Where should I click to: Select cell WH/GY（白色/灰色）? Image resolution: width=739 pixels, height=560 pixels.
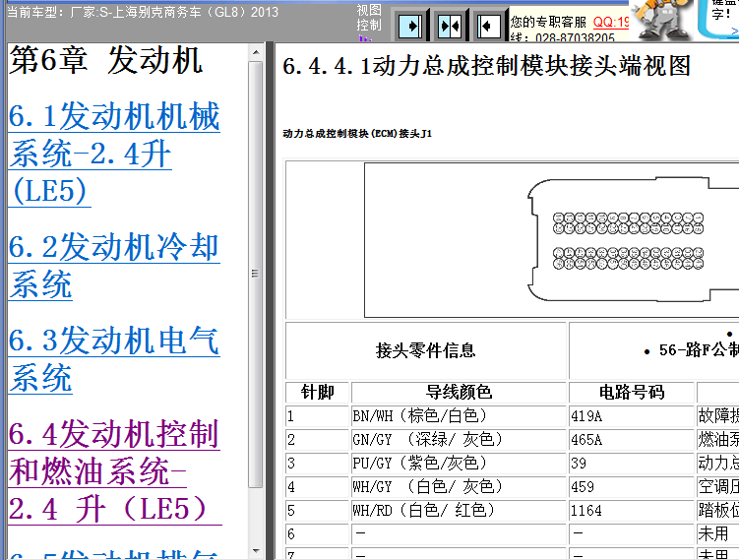pyautogui.click(x=459, y=486)
